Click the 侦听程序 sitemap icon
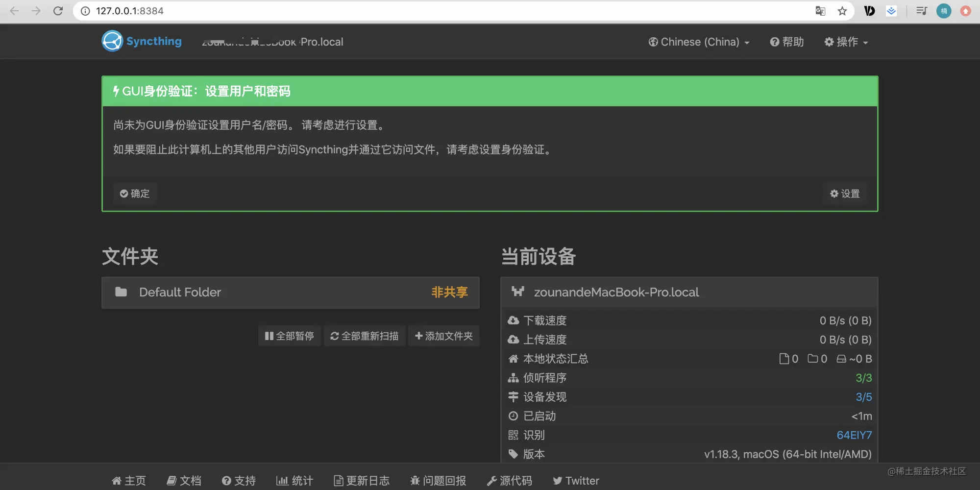The image size is (980, 490). coord(513,378)
